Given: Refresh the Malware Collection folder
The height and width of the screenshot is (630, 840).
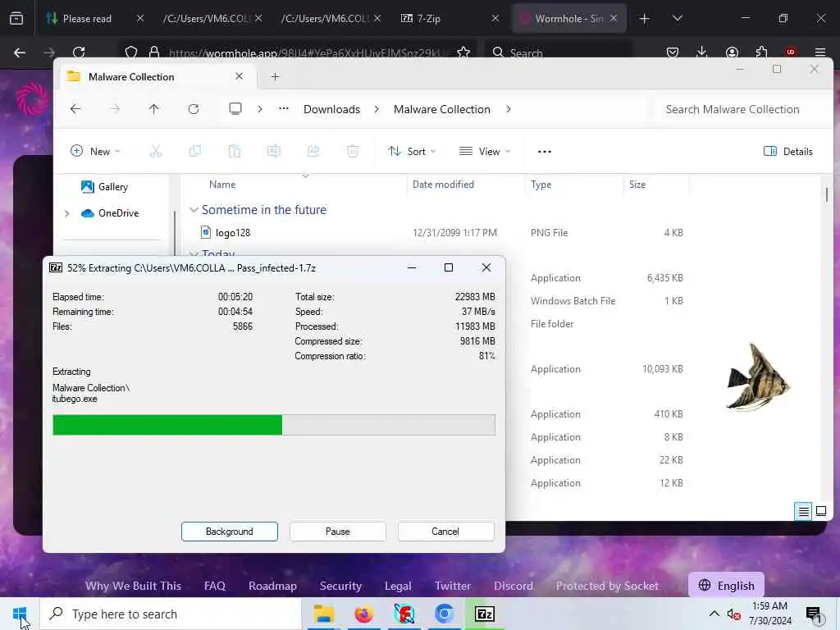Looking at the screenshot, I should tap(194, 109).
